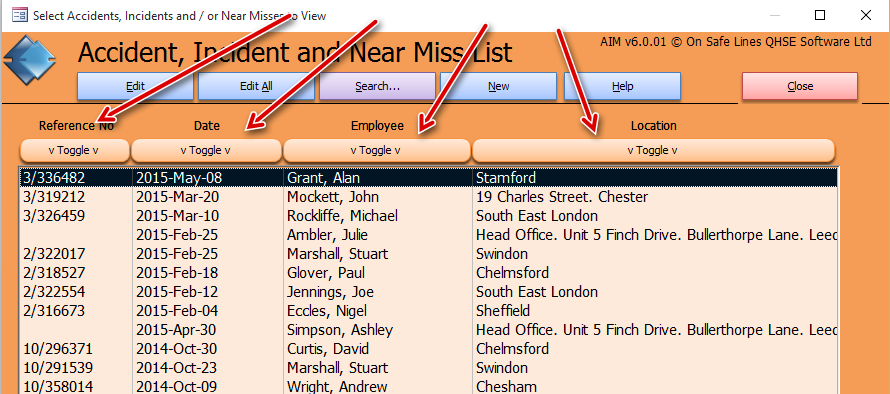Select reference 3/319212

53,197
